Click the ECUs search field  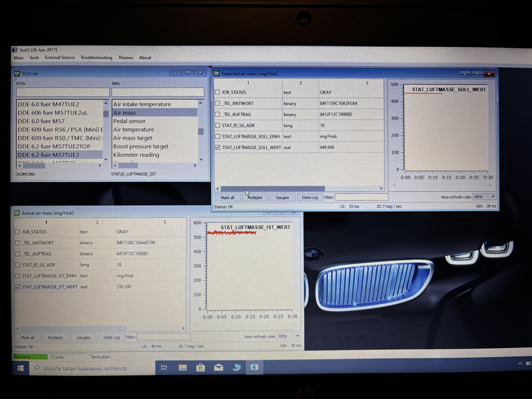63,92
